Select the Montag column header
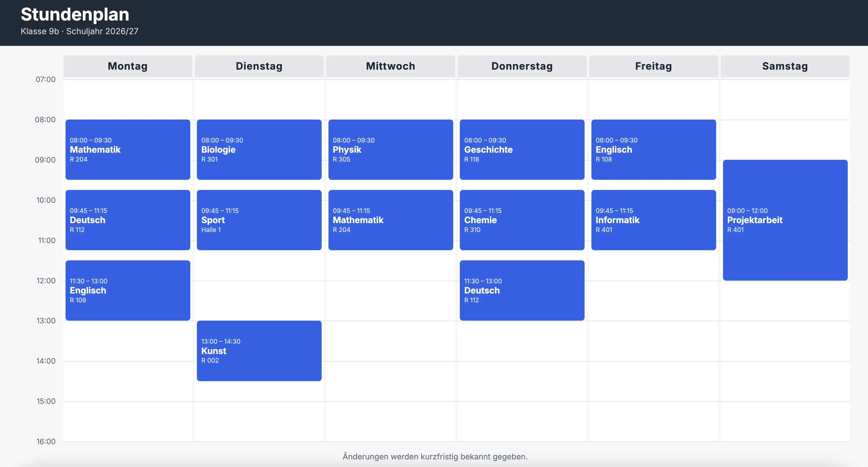The width and height of the screenshot is (868, 467). click(x=128, y=66)
